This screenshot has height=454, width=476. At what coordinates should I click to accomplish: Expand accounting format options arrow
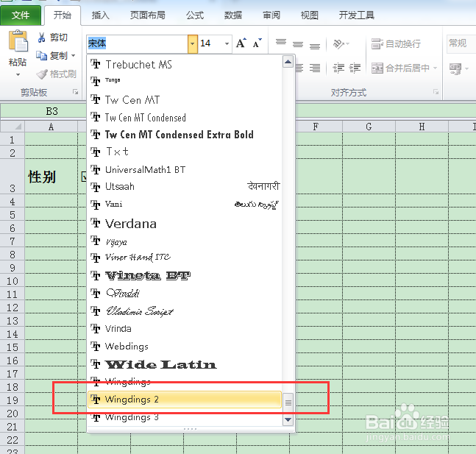(x=466, y=68)
